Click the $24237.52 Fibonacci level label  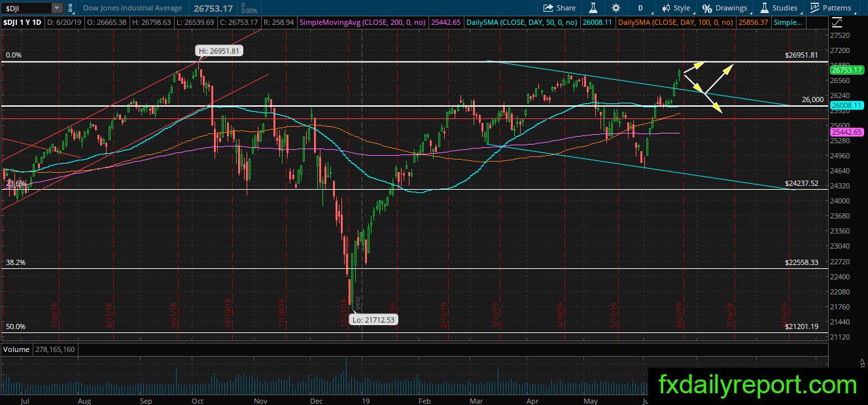[x=801, y=184]
